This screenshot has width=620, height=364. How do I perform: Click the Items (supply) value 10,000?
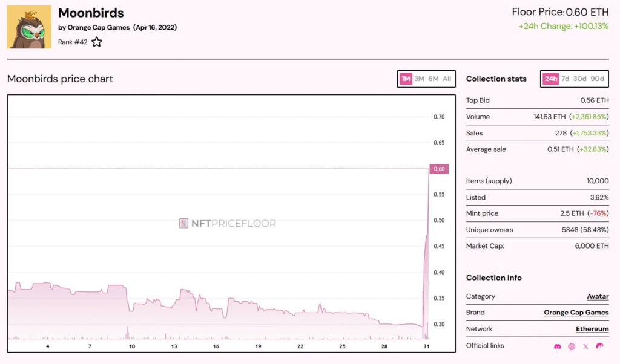pos(598,181)
